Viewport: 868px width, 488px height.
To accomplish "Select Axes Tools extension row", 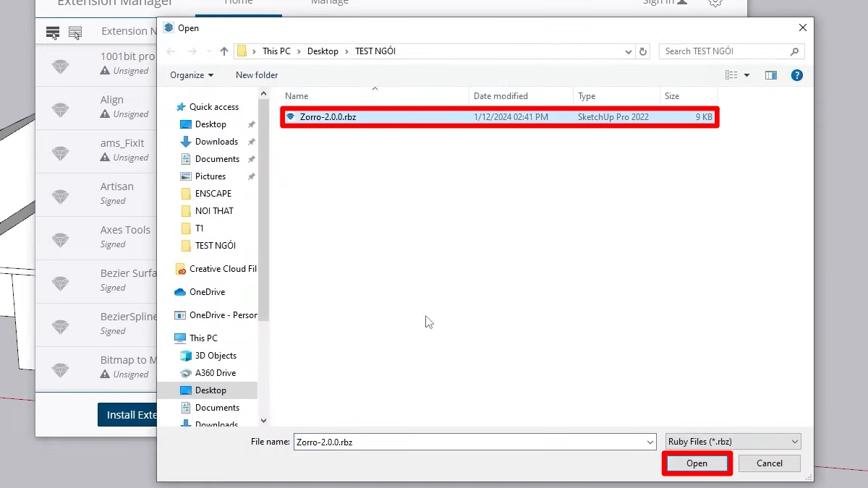I will tap(96, 239).
